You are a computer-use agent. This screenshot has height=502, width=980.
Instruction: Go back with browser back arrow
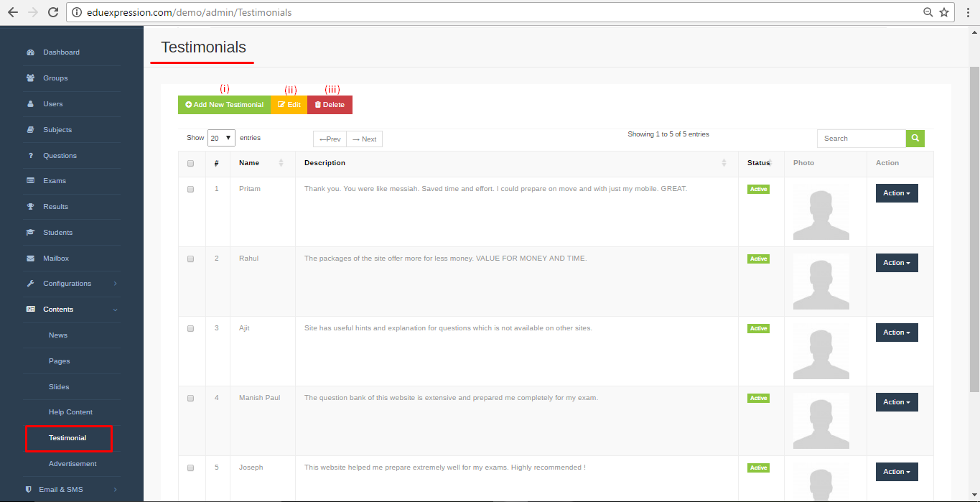pyautogui.click(x=13, y=12)
